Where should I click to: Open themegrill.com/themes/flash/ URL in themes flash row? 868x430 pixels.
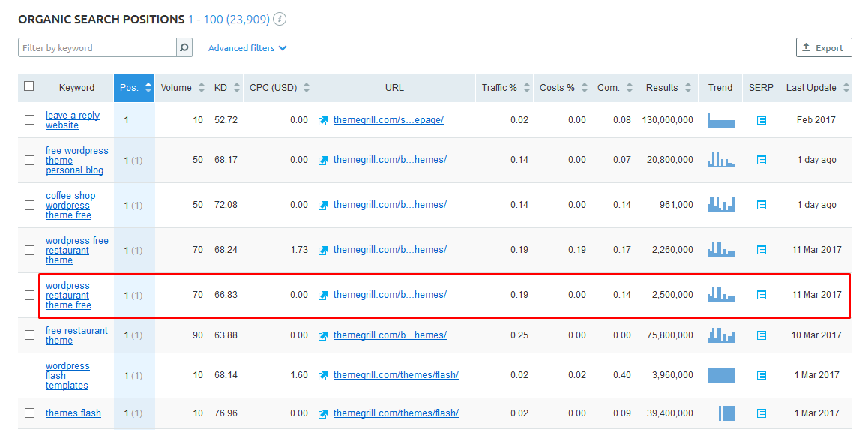pyautogui.click(x=396, y=413)
